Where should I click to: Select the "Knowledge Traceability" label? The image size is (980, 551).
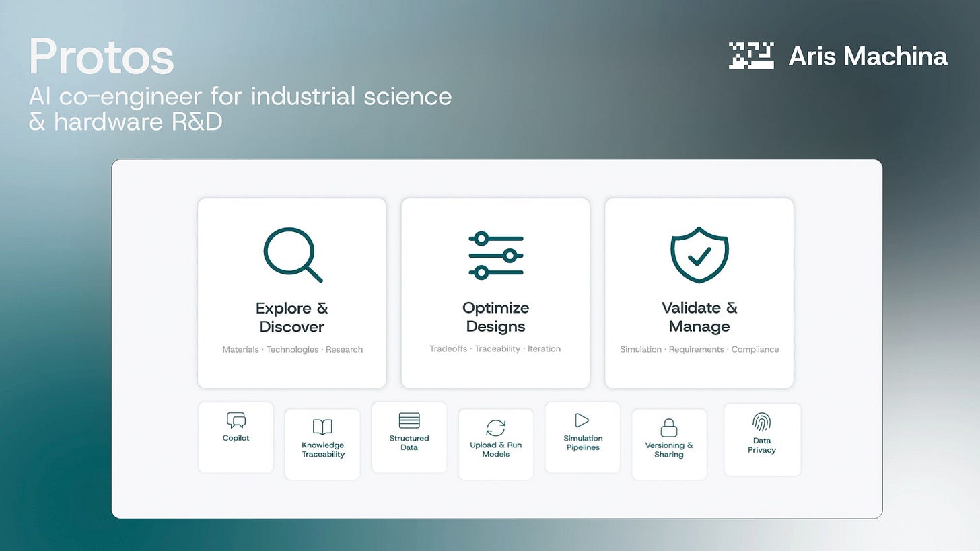point(323,449)
